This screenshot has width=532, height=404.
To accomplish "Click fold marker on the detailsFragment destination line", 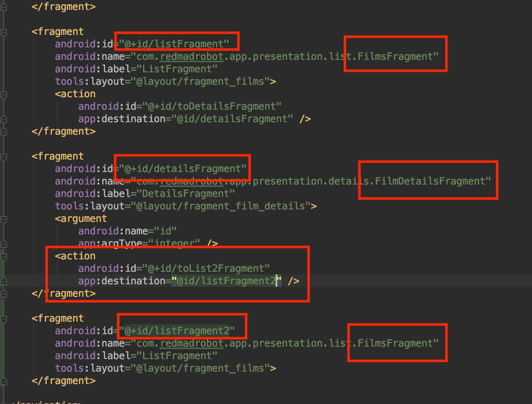I will pyautogui.click(x=3, y=119).
